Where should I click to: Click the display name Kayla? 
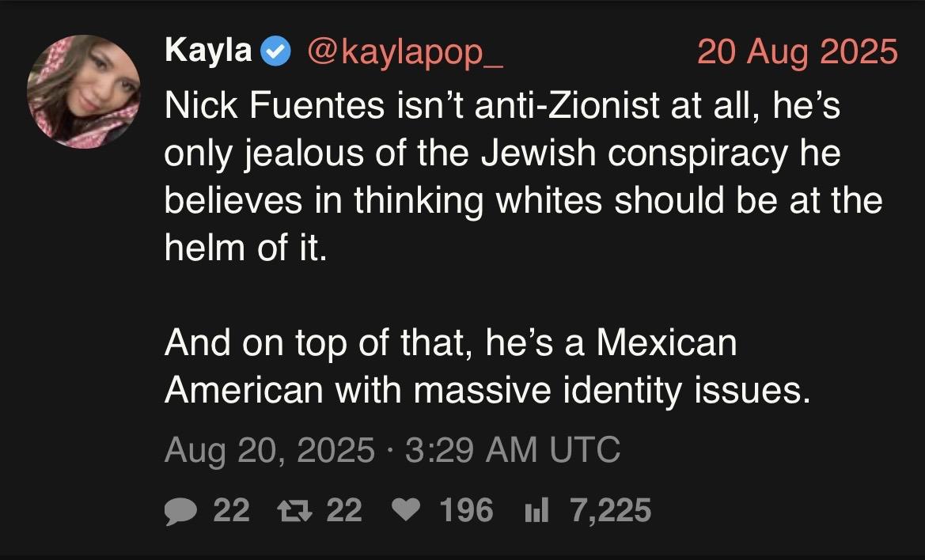pyautogui.click(x=208, y=51)
